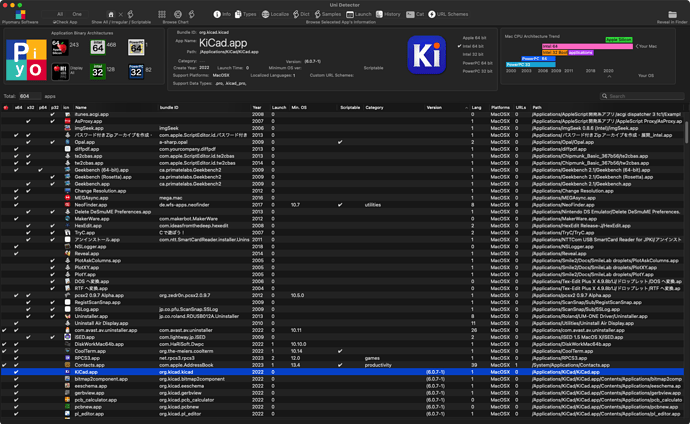Click the Apple Silicon bar in trend chart
Image resolution: width=690 pixels, height=424 pixels.
[618, 39]
